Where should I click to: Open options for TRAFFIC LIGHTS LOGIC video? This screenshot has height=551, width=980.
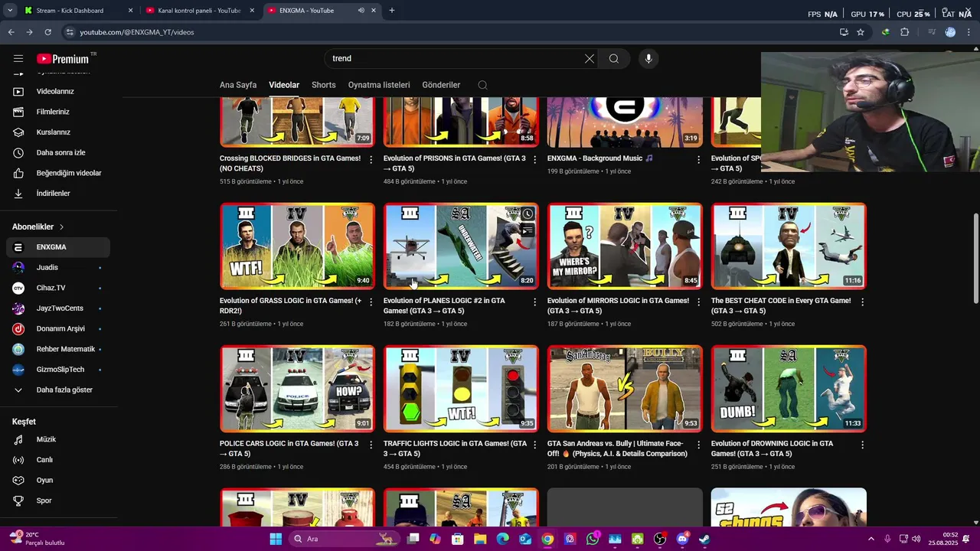click(535, 445)
